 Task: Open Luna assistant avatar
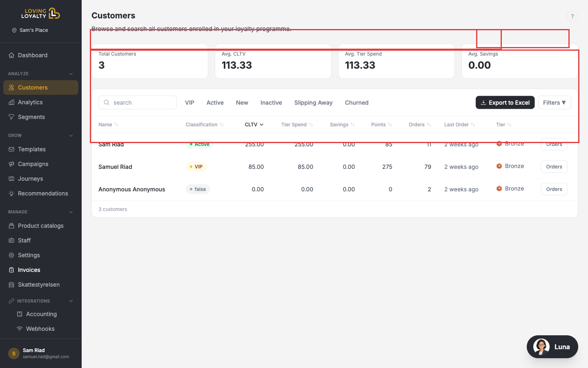(x=541, y=347)
